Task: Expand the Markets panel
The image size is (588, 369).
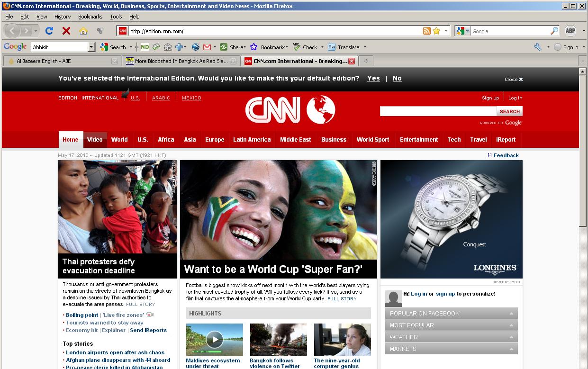Action: tap(451, 349)
